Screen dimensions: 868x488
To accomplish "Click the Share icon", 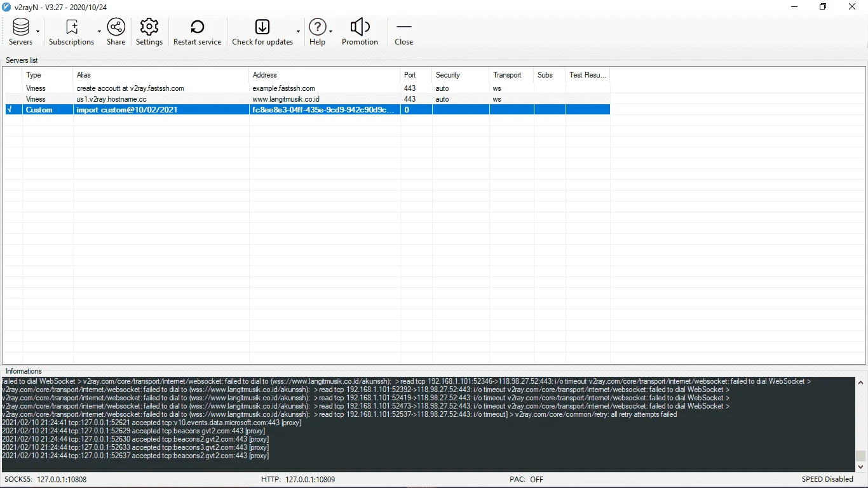I will pos(116,27).
